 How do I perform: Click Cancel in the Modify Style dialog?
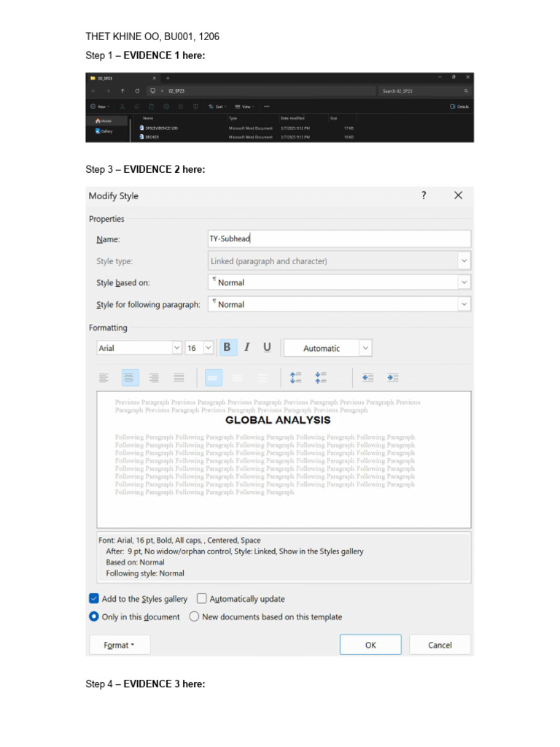pos(440,645)
